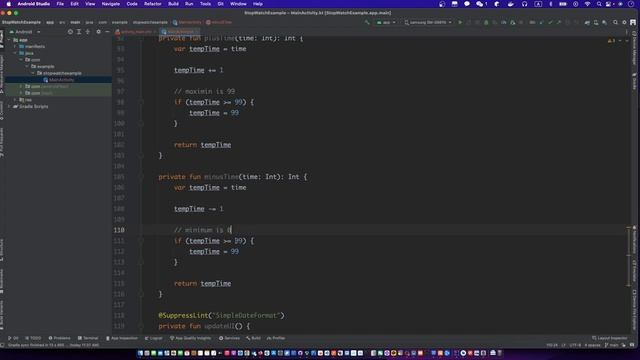Open the Terminal tool window
This screenshot has width=640, height=360.
click(88, 338)
